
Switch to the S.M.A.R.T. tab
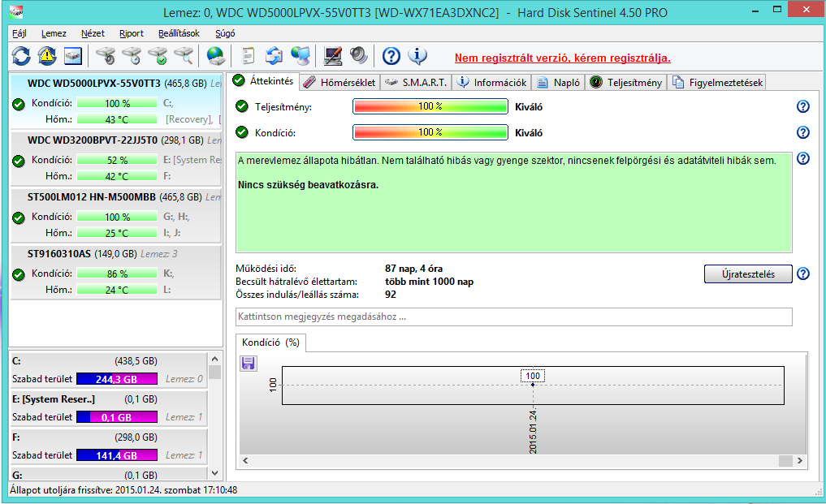(416, 83)
